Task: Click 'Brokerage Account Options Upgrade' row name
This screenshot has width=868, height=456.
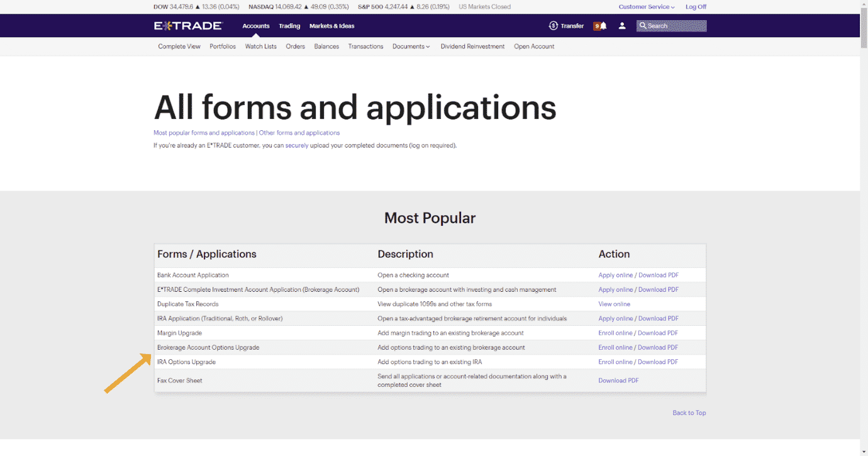Action: (208, 348)
